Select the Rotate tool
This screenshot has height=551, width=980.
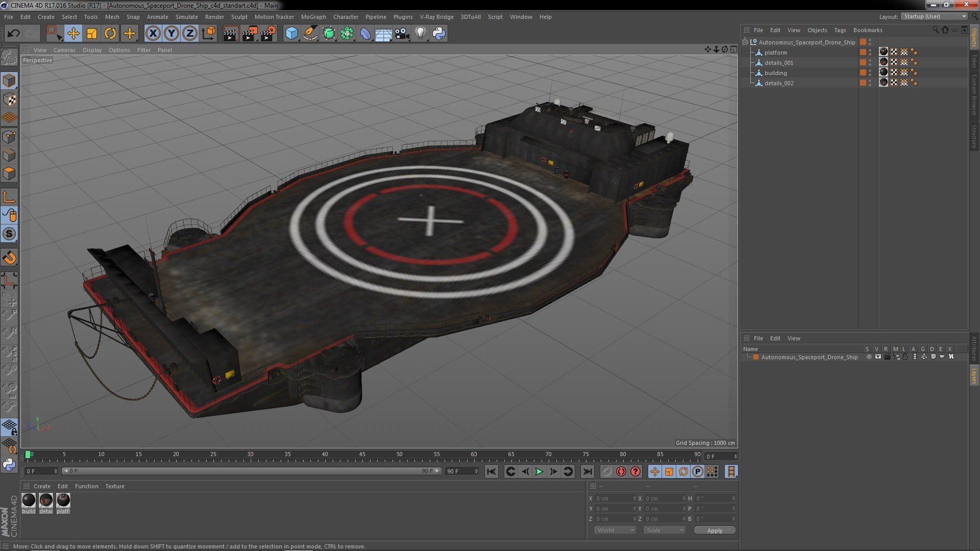[110, 34]
